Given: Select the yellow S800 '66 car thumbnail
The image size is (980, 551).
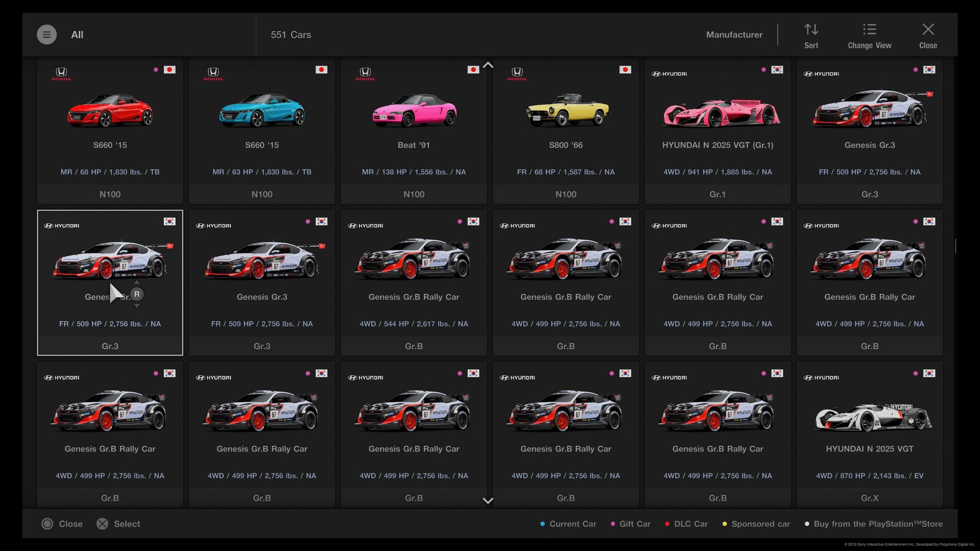Looking at the screenshot, I should click(x=567, y=110).
